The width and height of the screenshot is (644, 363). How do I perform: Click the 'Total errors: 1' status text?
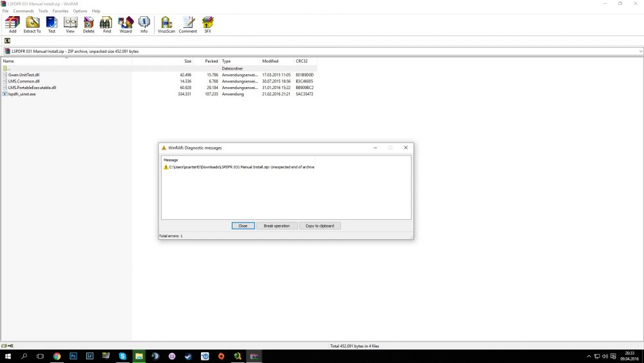click(171, 236)
